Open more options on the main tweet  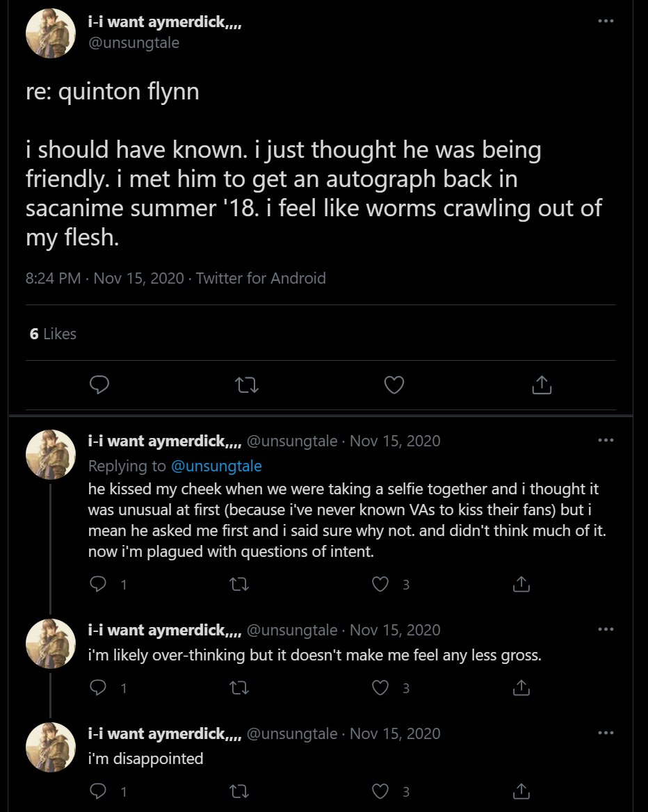pos(606,22)
